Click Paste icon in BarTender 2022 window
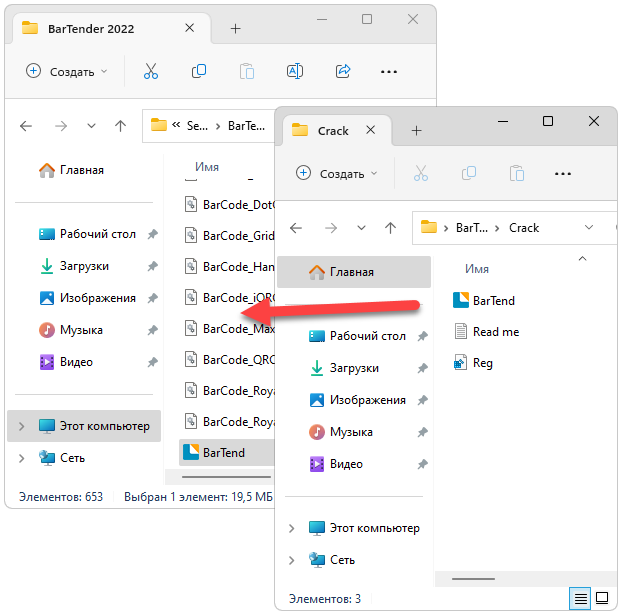The width and height of the screenshot is (620, 614). (x=247, y=72)
